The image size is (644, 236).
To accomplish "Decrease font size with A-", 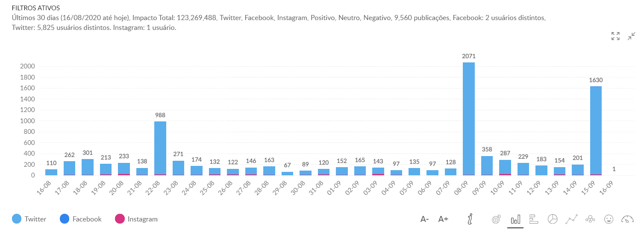I will [424, 219].
